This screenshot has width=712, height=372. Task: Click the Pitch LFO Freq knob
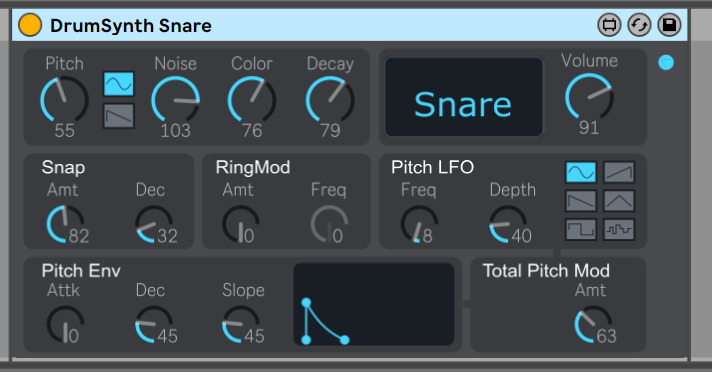419,224
